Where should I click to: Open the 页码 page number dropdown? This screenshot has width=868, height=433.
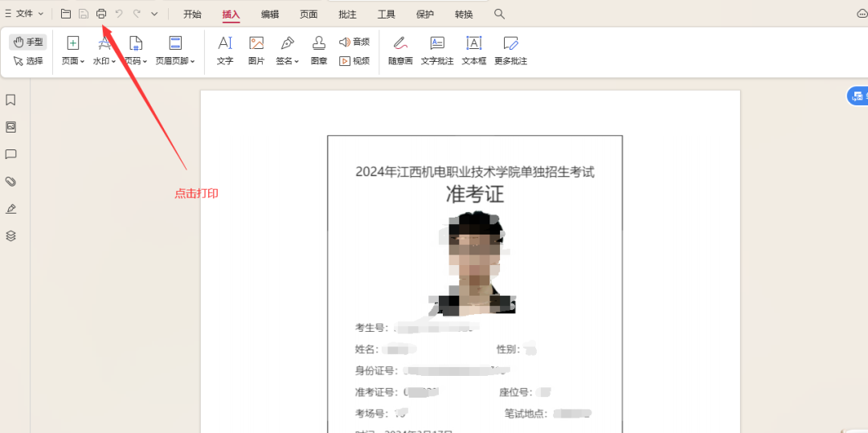pyautogui.click(x=136, y=51)
